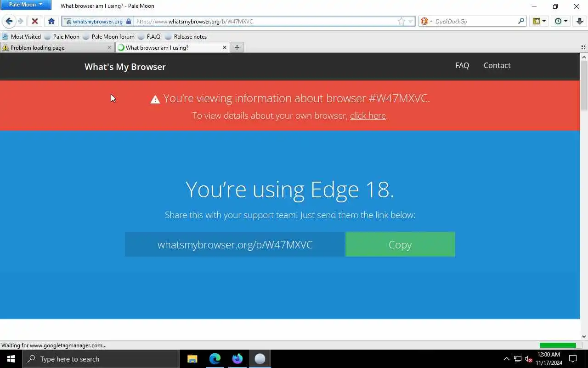Go back one page
The width and height of the screenshot is (588, 368).
9,21
